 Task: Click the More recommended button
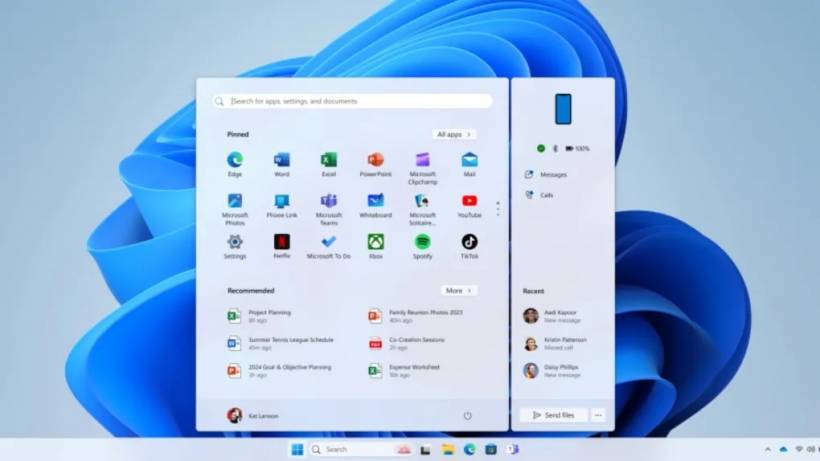coord(458,291)
